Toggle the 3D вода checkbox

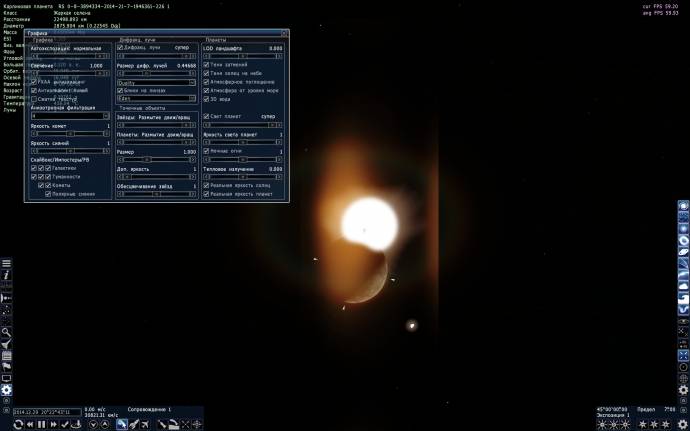point(206,99)
